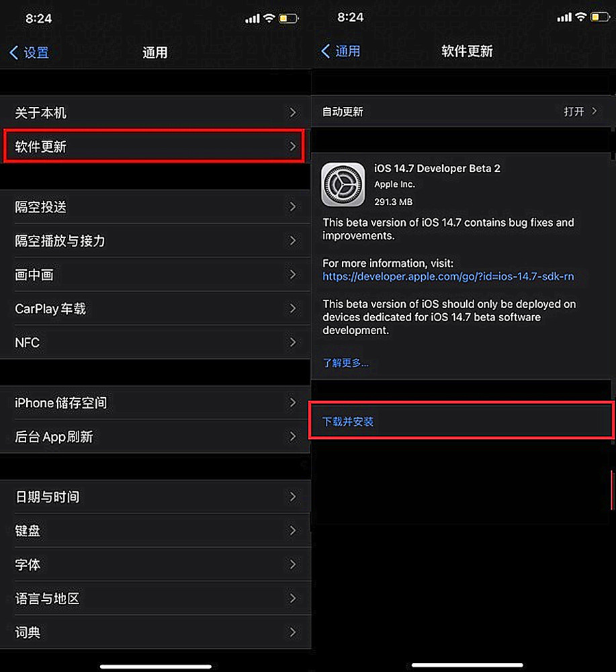Tap the chevron on the 关于本机 row
Viewport: 616px width, 672px height.
293,113
